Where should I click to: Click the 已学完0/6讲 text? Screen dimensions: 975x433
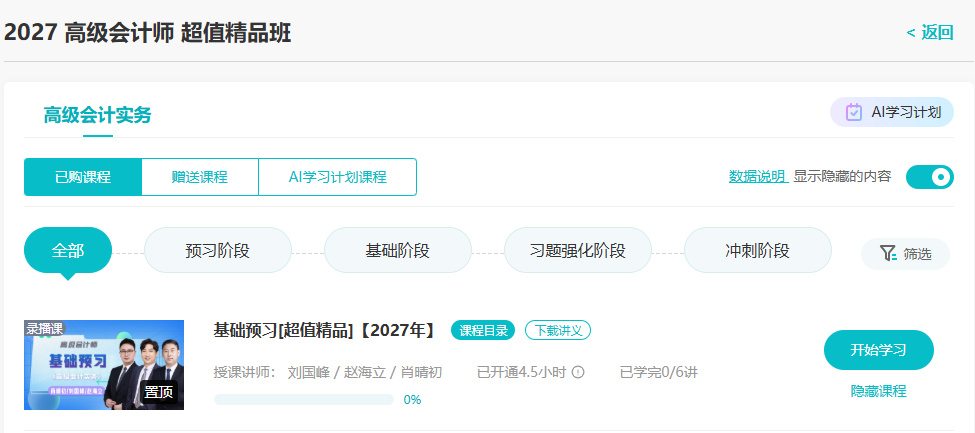coord(658,373)
